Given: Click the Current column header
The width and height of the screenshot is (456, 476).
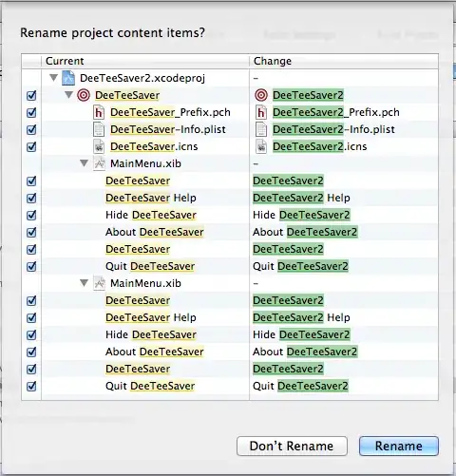Looking at the screenshot, I should pos(145,61).
